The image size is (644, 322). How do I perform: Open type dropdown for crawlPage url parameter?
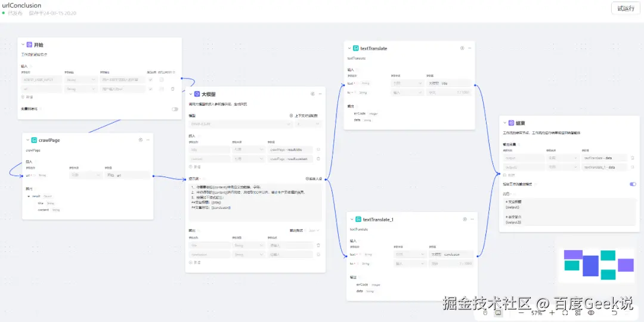coord(85,175)
